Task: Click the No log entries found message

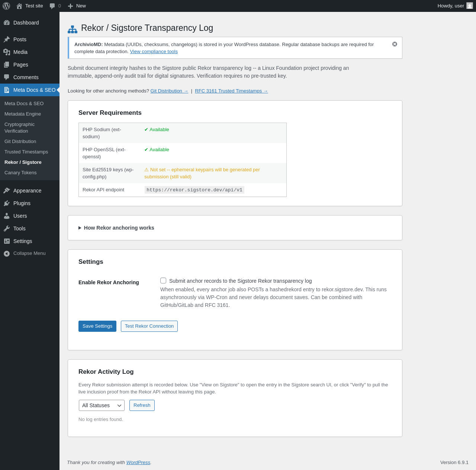Action: (x=101, y=419)
